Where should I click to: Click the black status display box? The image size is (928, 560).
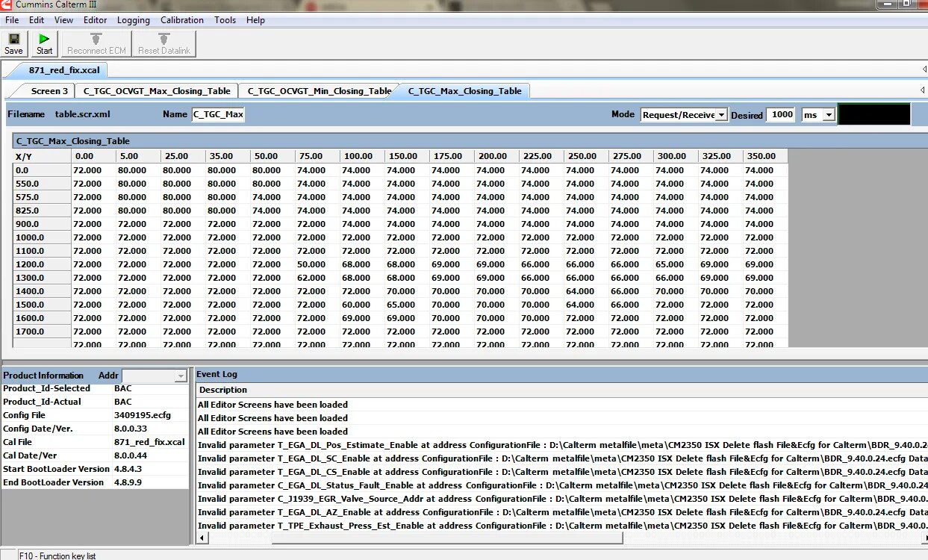pyautogui.click(x=875, y=114)
